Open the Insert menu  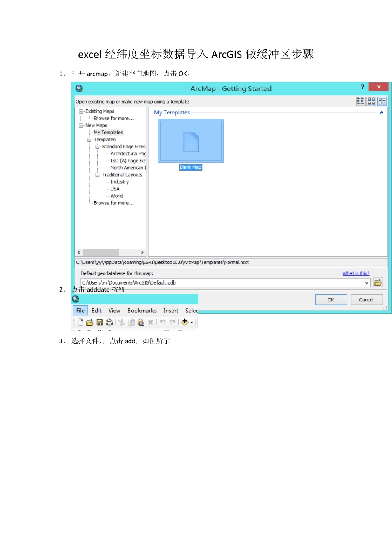[171, 311]
